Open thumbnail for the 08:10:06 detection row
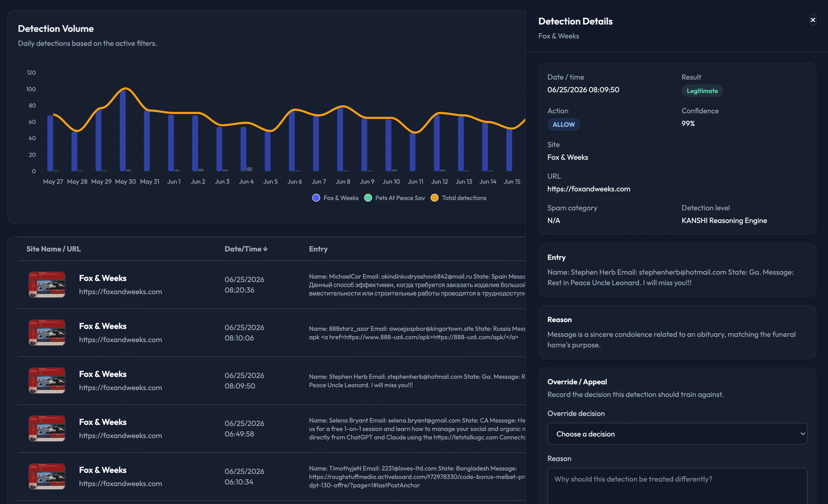Image resolution: width=828 pixels, height=504 pixels. click(47, 333)
